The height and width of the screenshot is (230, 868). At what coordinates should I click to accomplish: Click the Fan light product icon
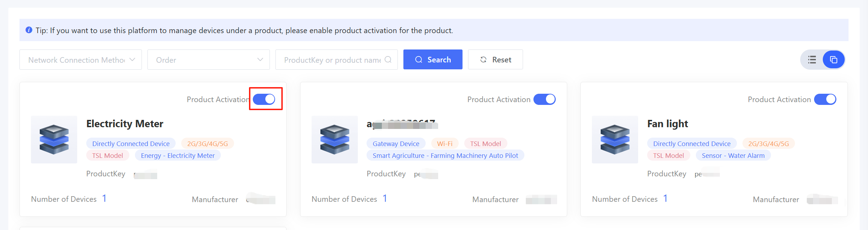click(615, 139)
